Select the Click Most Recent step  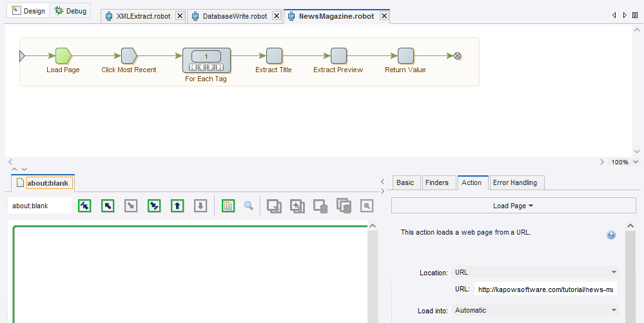pos(129,56)
